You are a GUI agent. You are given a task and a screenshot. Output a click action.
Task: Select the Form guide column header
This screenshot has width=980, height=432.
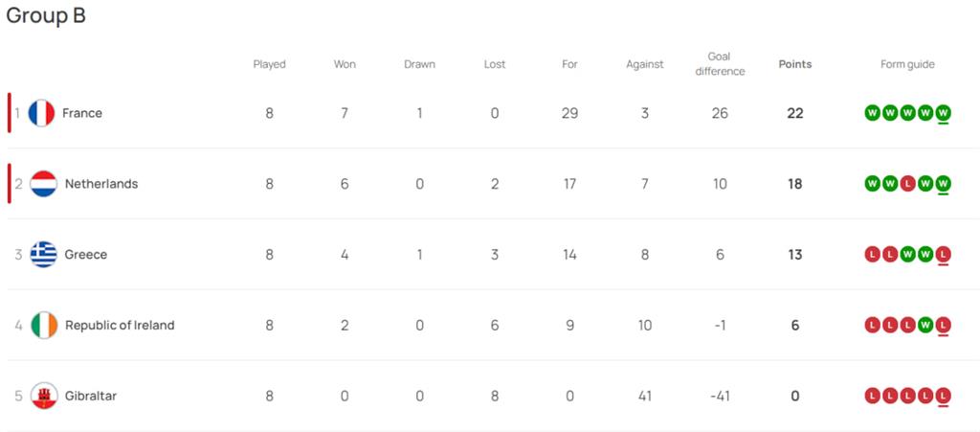click(907, 64)
